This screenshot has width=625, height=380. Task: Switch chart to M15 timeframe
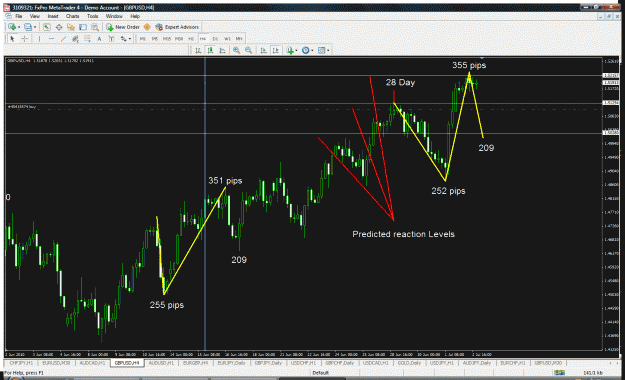pyautogui.click(x=167, y=39)
